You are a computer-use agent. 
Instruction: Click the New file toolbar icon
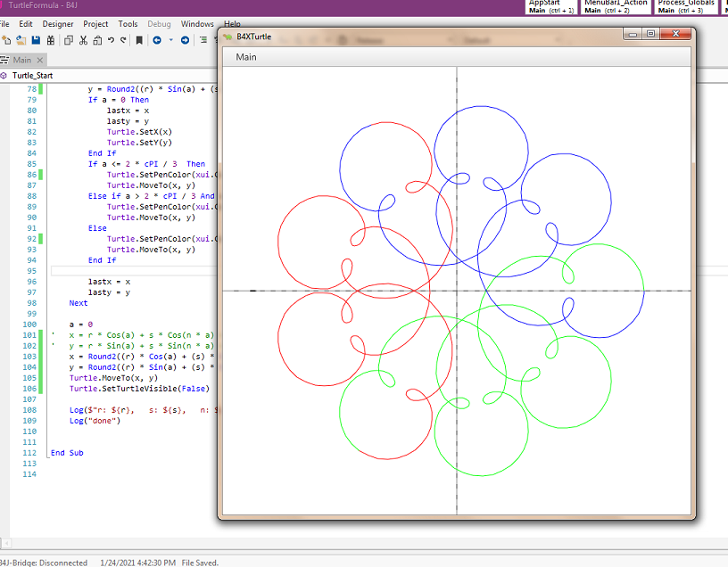[x=5, y=40]
